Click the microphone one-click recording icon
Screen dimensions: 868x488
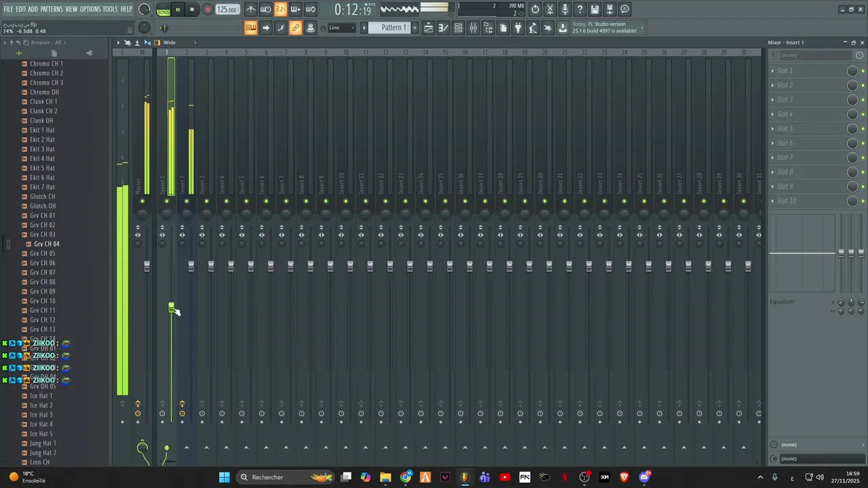click(x=565, y=9)
